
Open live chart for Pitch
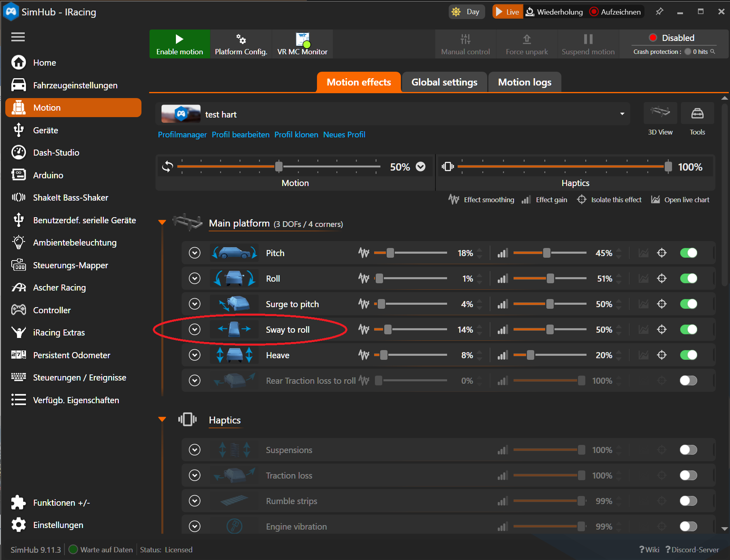tap(643, 253)
